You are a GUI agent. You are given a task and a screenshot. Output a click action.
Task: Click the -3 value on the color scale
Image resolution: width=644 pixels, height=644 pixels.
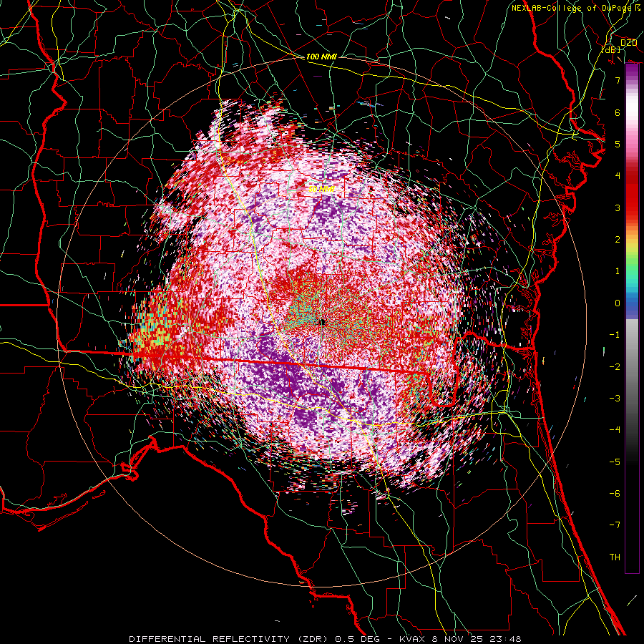pyautogui.click(x=615, y=399)
